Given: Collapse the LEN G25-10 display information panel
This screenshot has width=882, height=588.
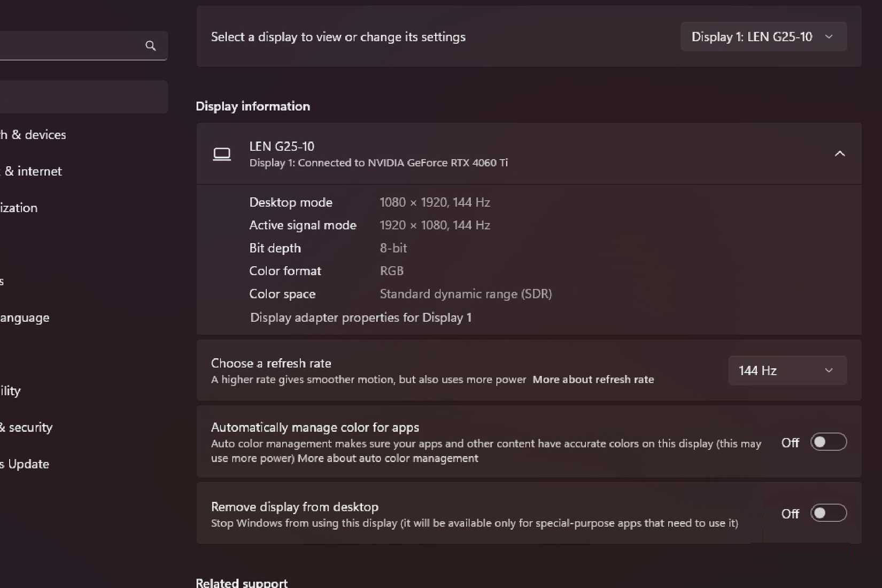Looking at the screenshot, I should tap(839, 153).
